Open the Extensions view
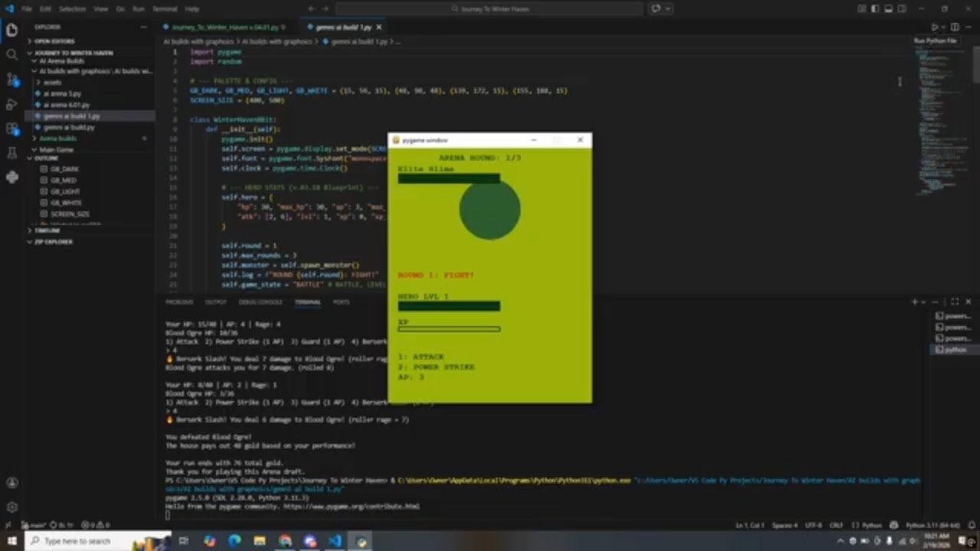The width and height of the screenshot is (980, 551). pyautogui.click(x=11, y=129)
